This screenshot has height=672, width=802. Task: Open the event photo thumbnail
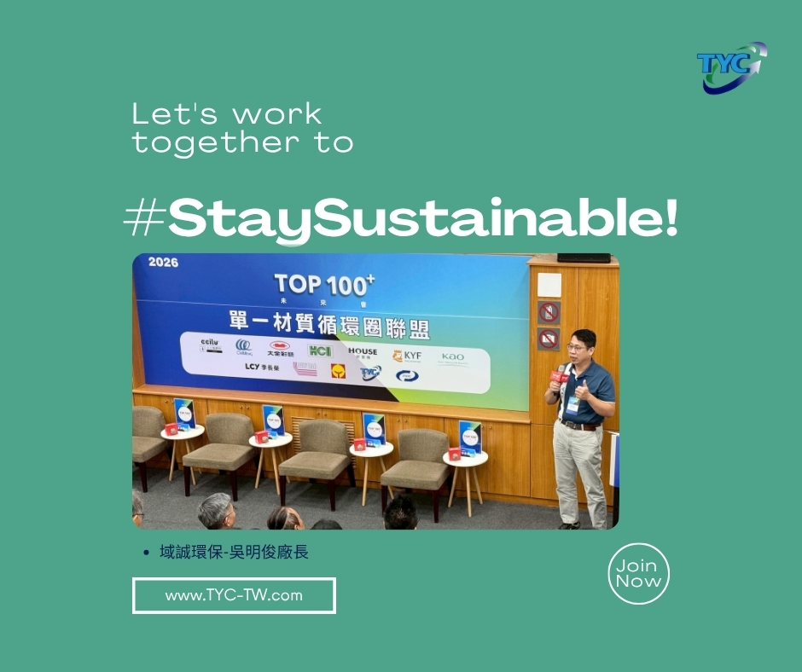[x=375, y=391]
